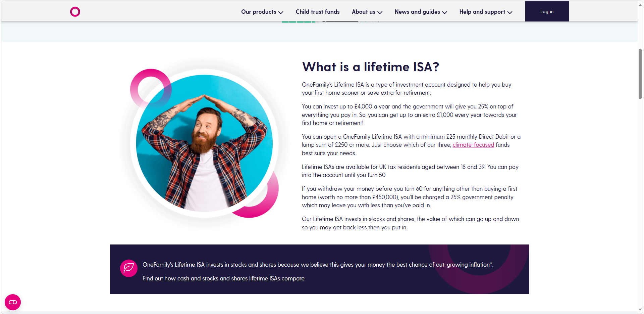Follow the climate-focused link
This screenshot has width=644, height=314.
click(473, 145)
